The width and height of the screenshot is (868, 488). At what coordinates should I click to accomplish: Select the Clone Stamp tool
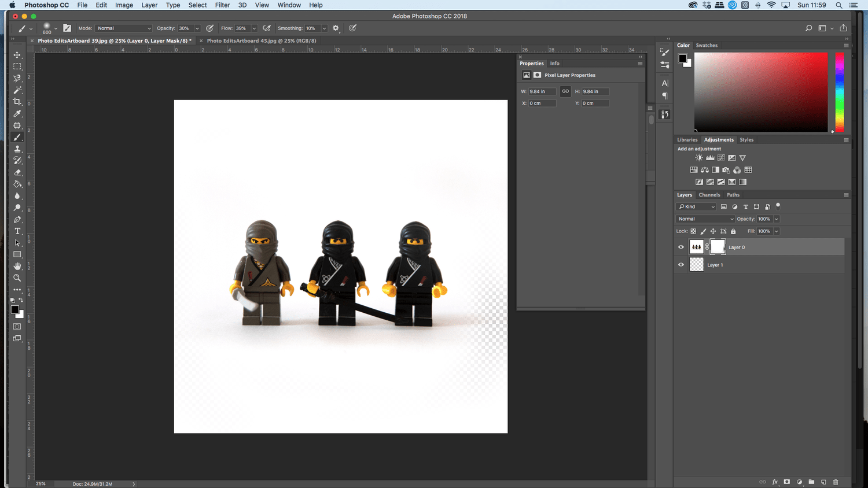17,149
